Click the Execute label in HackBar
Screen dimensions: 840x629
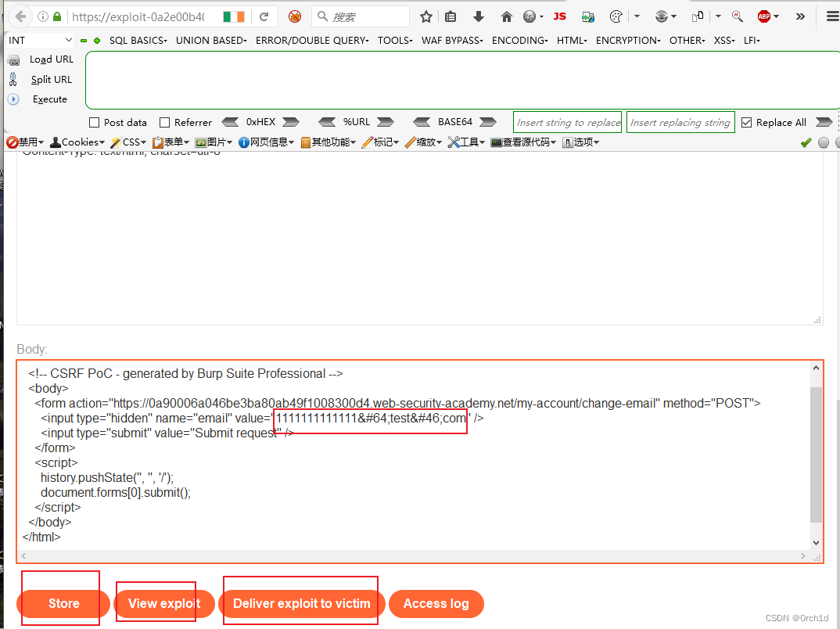50,99
